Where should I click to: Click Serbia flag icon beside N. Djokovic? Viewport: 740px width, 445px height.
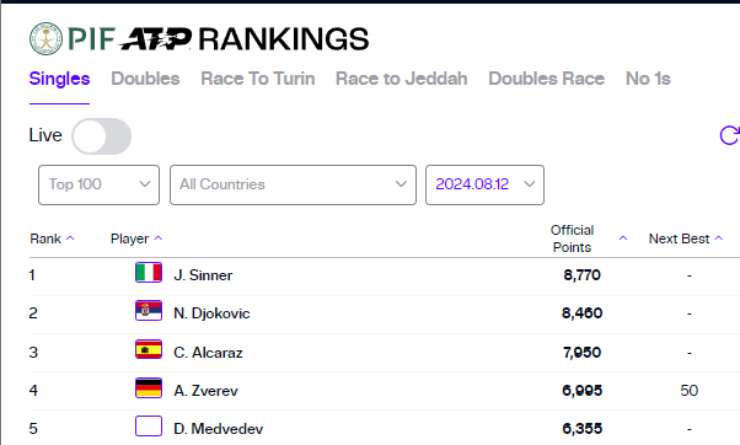pos(149,311)
